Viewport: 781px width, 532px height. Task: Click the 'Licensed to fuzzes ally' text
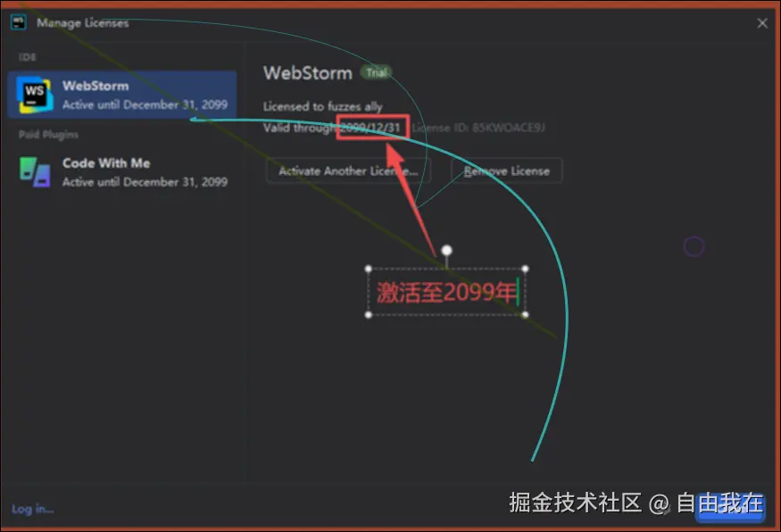[323, 106]
